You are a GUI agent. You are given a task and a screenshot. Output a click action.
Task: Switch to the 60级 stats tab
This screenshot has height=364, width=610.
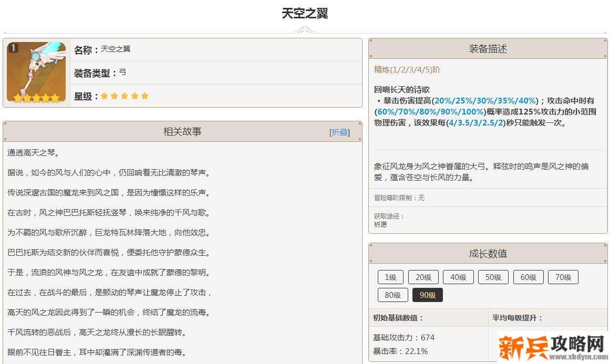click(528, 277)
